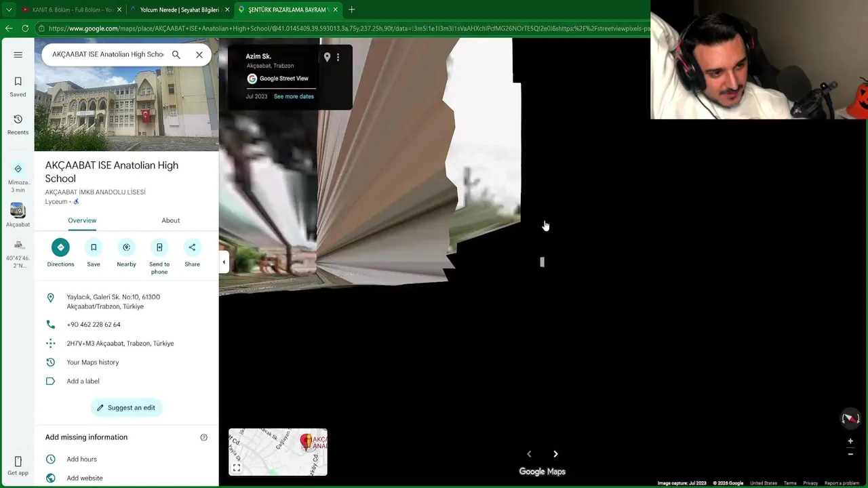The width and height of the screenshot is (868, 488).
Task: Collapse the side panel arrow
Action: tap(224, 262)
